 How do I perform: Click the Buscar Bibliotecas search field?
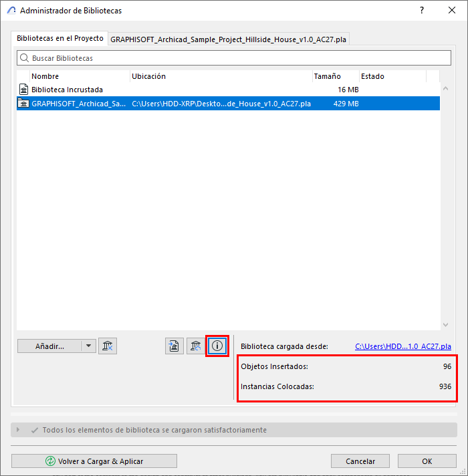coord(234,58)
